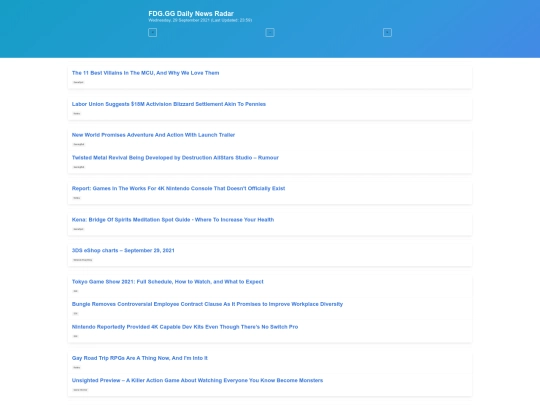Screen dimensions: 540x405
Task: Open the Unsighted Preview article
Action: (x=197, y=381)
